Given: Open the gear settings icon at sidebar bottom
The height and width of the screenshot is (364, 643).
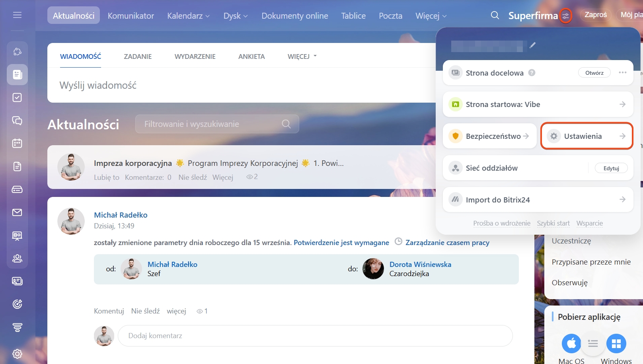Looking at the screenshot, I should coord(17,354).
